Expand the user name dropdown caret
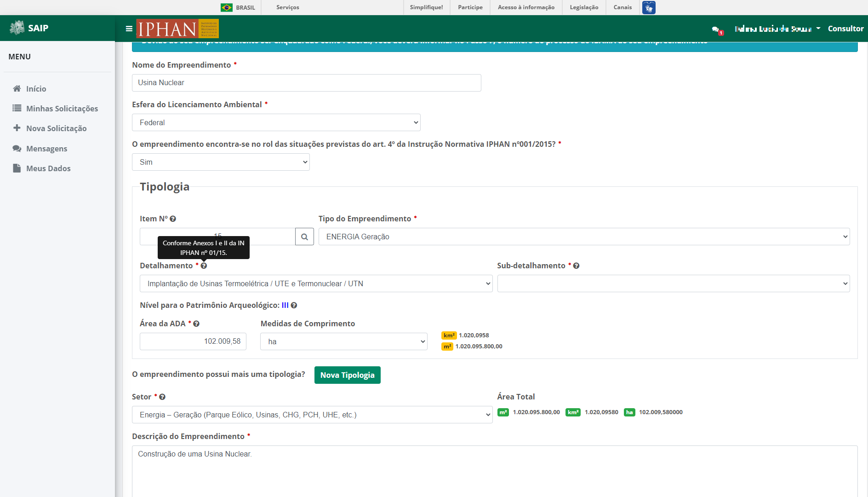868x497 pixels. pyautogui.click(x=818, y=29)
